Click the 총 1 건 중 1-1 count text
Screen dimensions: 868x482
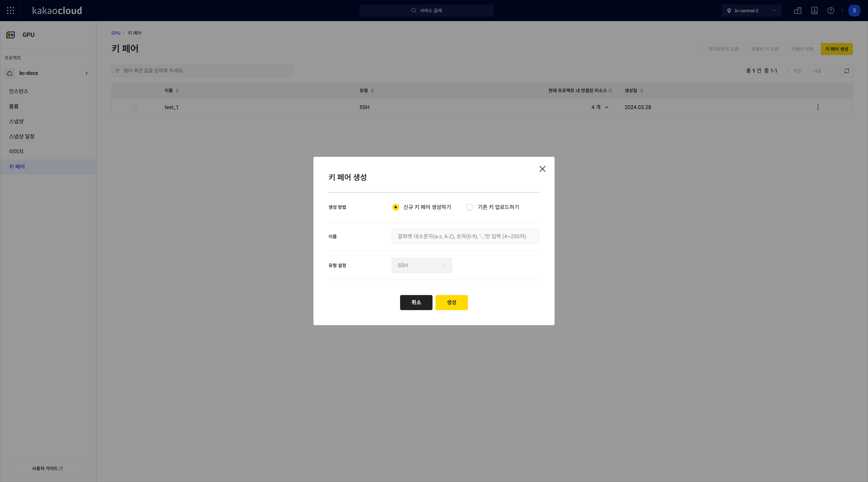coord(762,71)
